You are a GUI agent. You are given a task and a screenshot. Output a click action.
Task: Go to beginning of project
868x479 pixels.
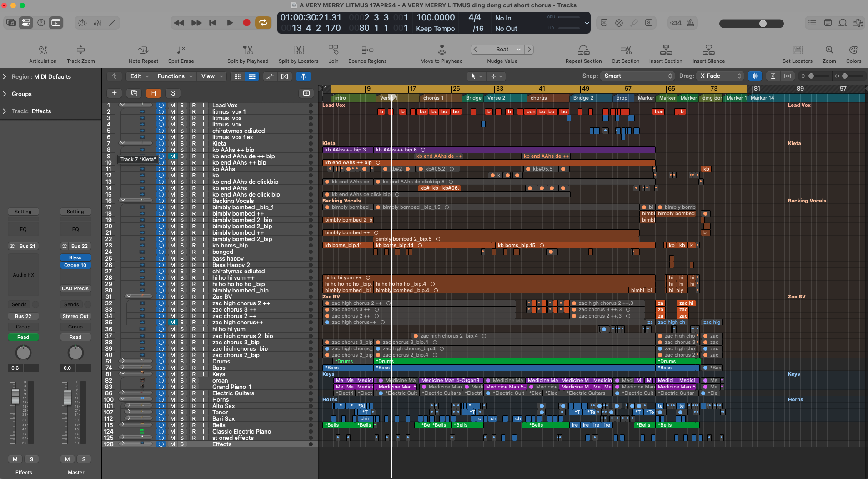213,23
